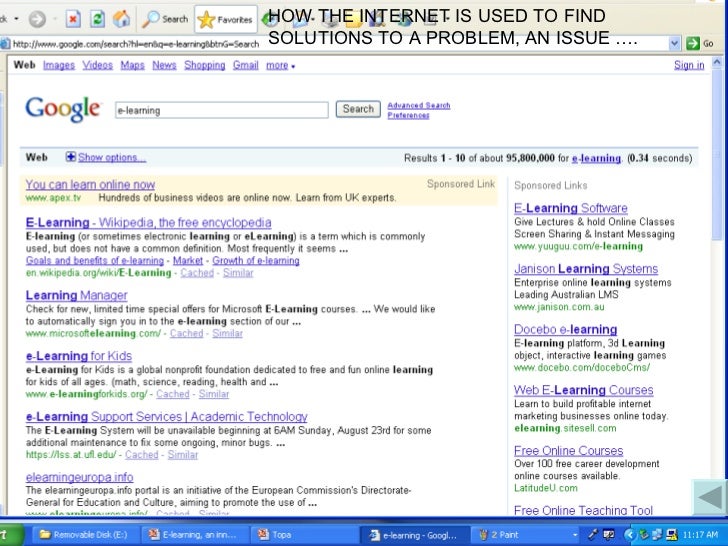Open the Preferences link

click(x=408, y=115)
